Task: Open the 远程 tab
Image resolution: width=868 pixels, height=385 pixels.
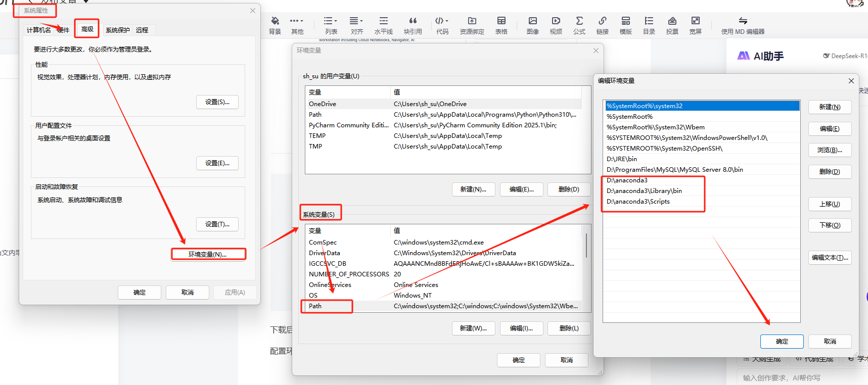Action: tap(142, 30)
